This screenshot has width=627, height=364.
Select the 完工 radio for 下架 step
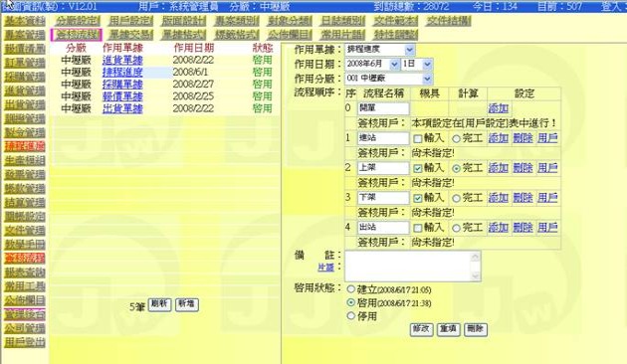[456, 198]
